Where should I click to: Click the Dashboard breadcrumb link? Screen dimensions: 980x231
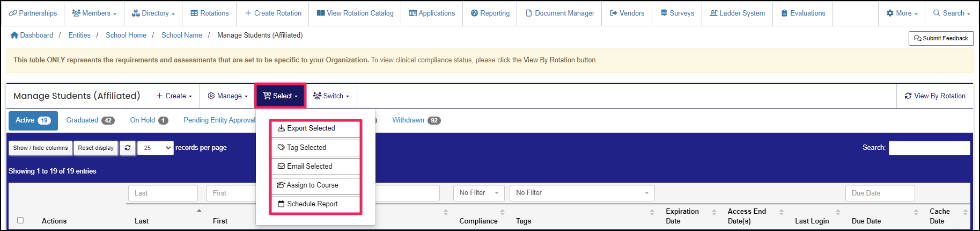(x=32, y=35)
